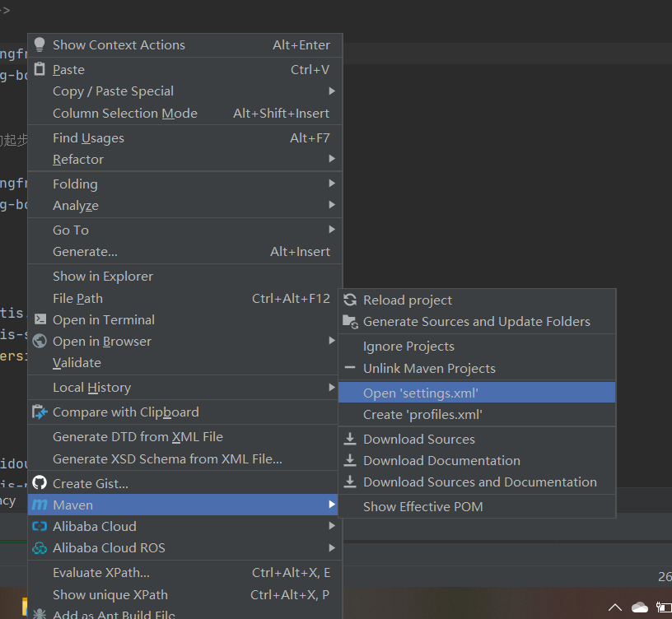
Task: Click download icon beside Download Sources and Documentation
Action: (x=350, y=482)
